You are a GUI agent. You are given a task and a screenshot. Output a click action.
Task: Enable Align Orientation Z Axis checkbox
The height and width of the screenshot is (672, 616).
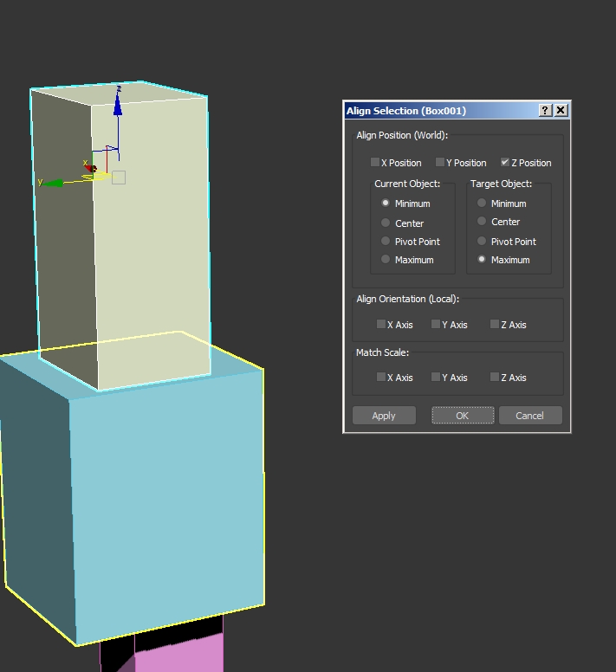point(495,325)
